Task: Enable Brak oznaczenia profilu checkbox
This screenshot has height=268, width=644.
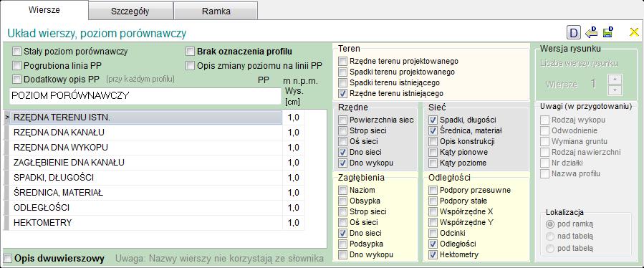Action: click(x=190, y=52)
